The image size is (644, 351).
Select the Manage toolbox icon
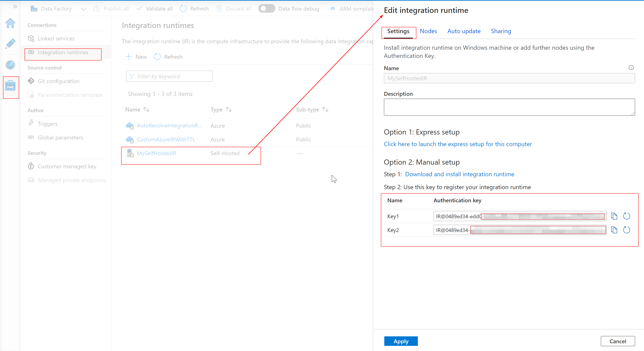click(11, 88)
